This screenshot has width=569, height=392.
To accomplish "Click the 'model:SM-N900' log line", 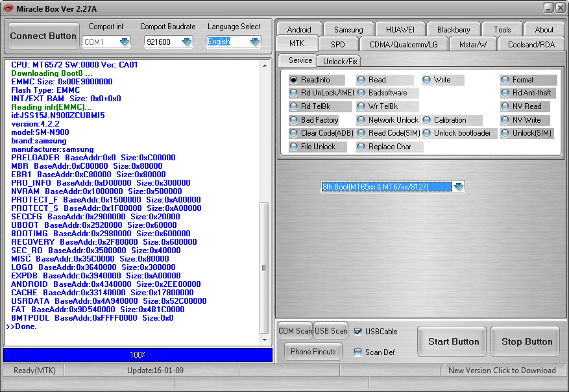I will point(40,132).
